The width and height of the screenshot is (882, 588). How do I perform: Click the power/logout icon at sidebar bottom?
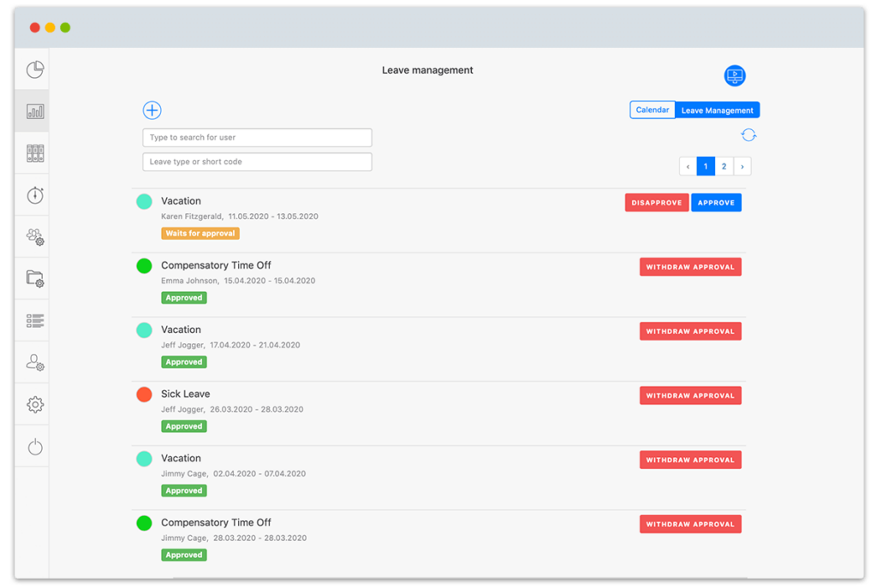coord(33,445)
